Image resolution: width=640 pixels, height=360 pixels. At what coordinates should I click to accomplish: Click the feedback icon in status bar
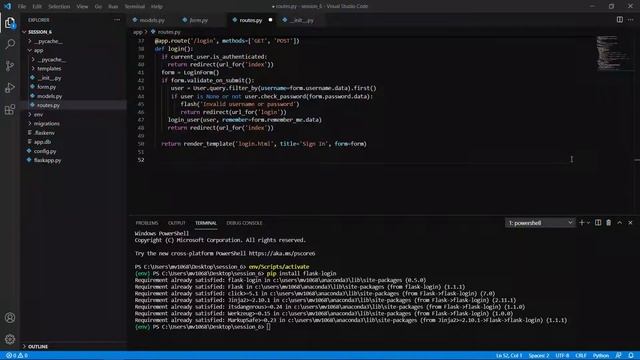click(619, 356)
